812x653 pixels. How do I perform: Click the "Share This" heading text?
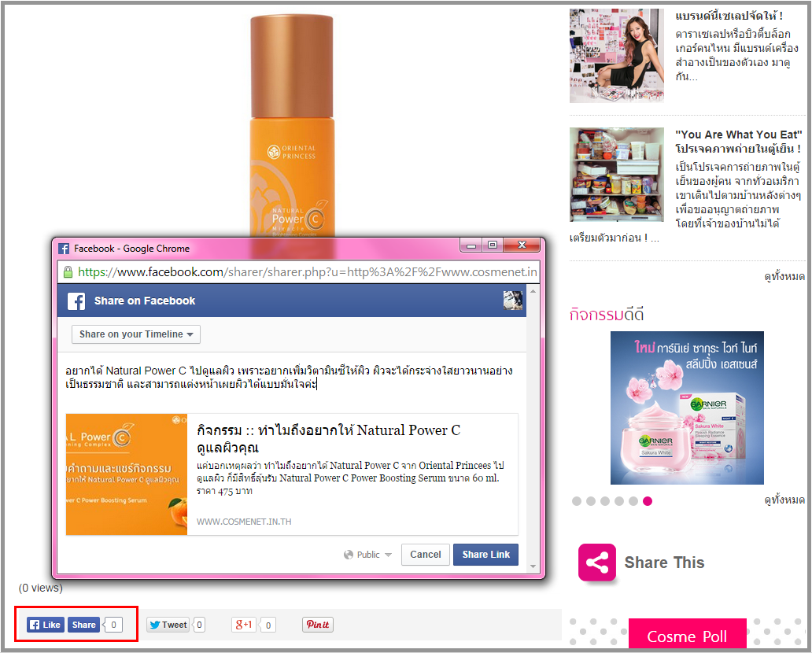click(x=664, y=563)
